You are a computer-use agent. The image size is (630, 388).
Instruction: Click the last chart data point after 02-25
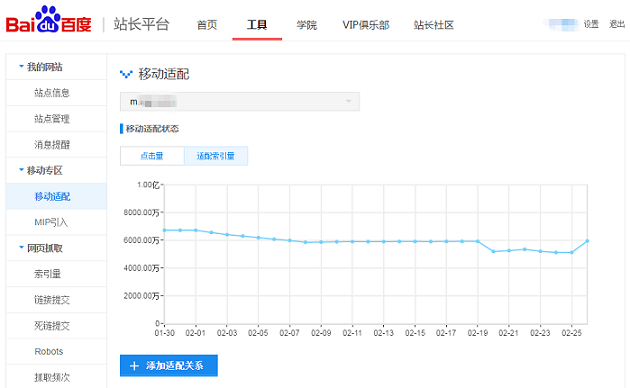[x=587, y=241]
